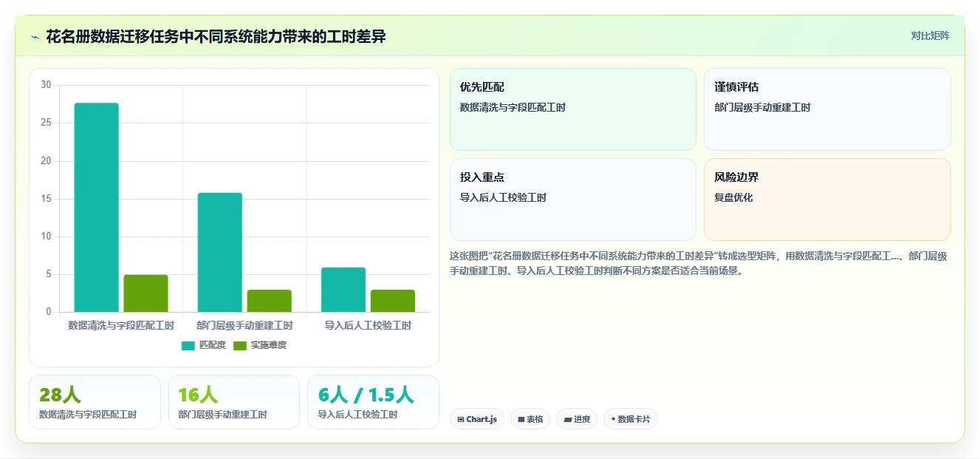
Task: Click the lightning icon beside the title
Action: (x=35, y=37)
